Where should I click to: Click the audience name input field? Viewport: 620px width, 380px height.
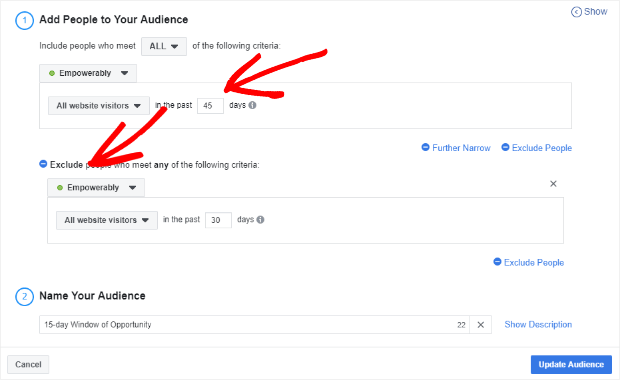[254, 325]
